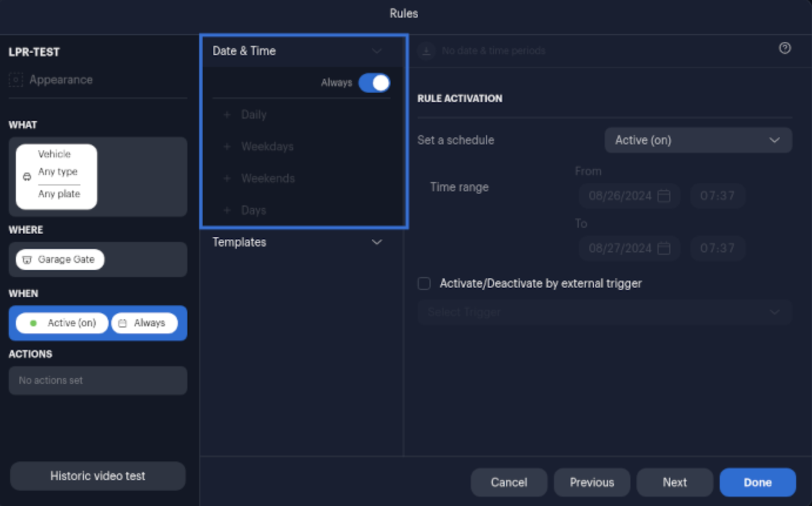Click the Days option label
This screenshot has height=506, width=812.
coord(254,210)
